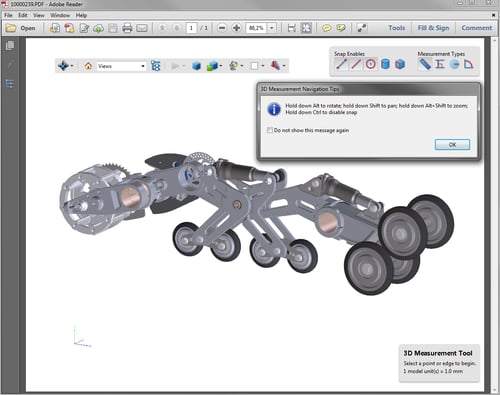Select perpendicular dimension measurement type
500x395 pixels.
point(440,64)
